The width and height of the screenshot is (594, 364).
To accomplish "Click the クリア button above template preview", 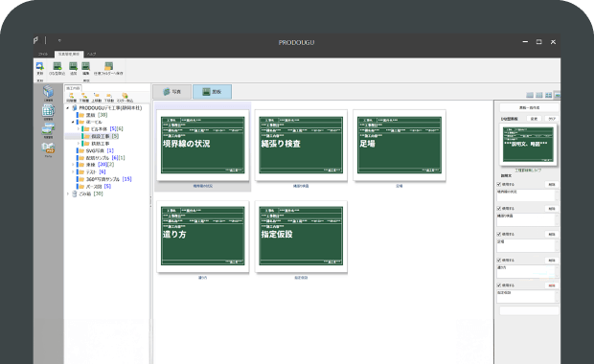I will (552, 119).
